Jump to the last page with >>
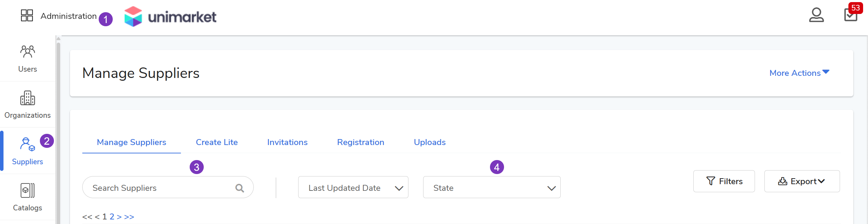 [129, 217]
